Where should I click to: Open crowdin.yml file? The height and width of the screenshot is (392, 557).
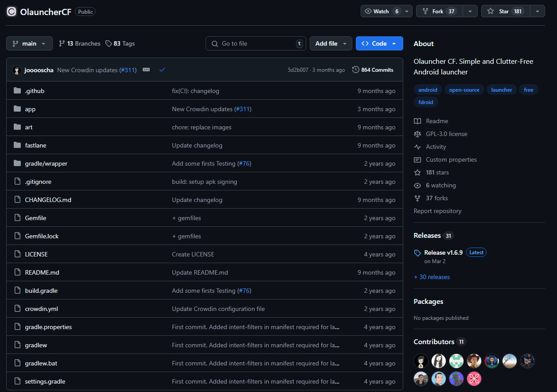[41, 309]
